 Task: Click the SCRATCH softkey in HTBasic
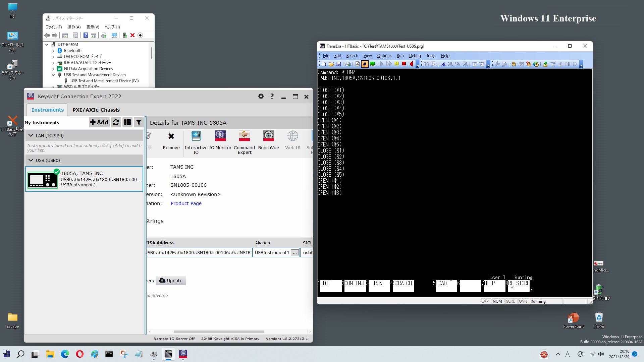point(403,286)
